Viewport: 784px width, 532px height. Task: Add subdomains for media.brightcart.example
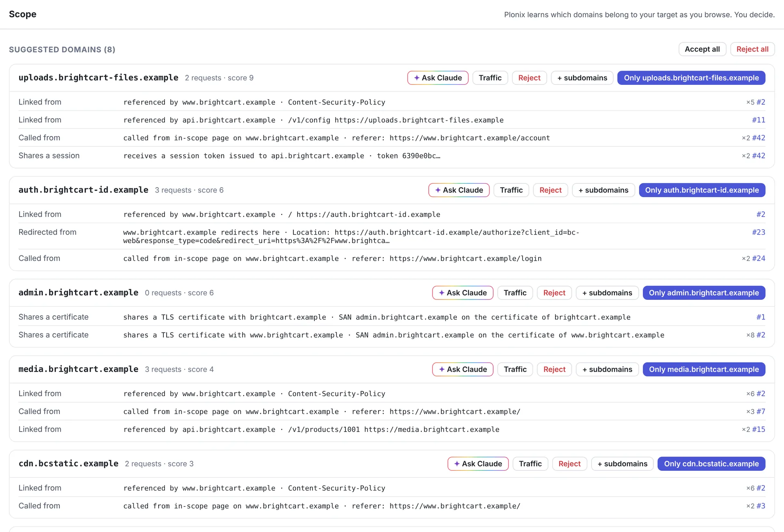click(x=607, y=369)
